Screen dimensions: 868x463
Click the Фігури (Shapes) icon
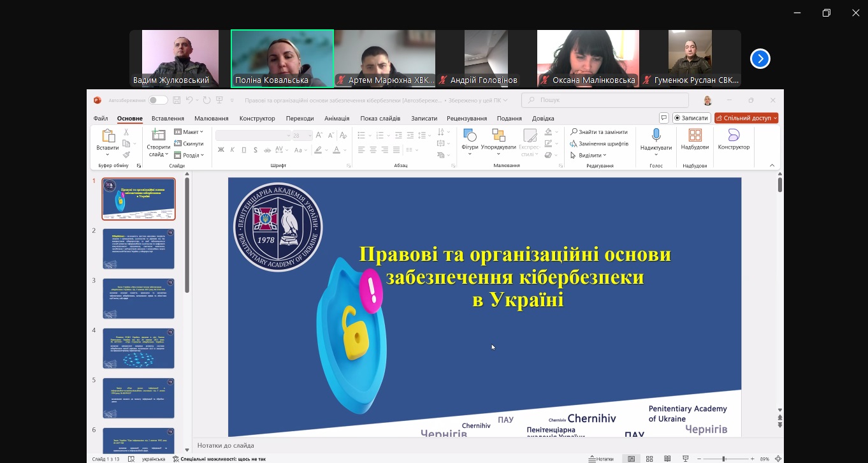[470, 136]
